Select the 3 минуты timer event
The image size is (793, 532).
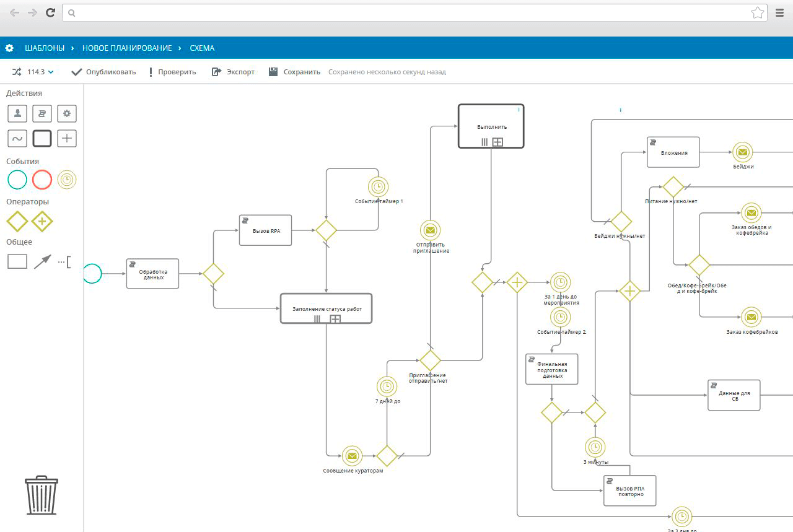[x=595, y=447]
